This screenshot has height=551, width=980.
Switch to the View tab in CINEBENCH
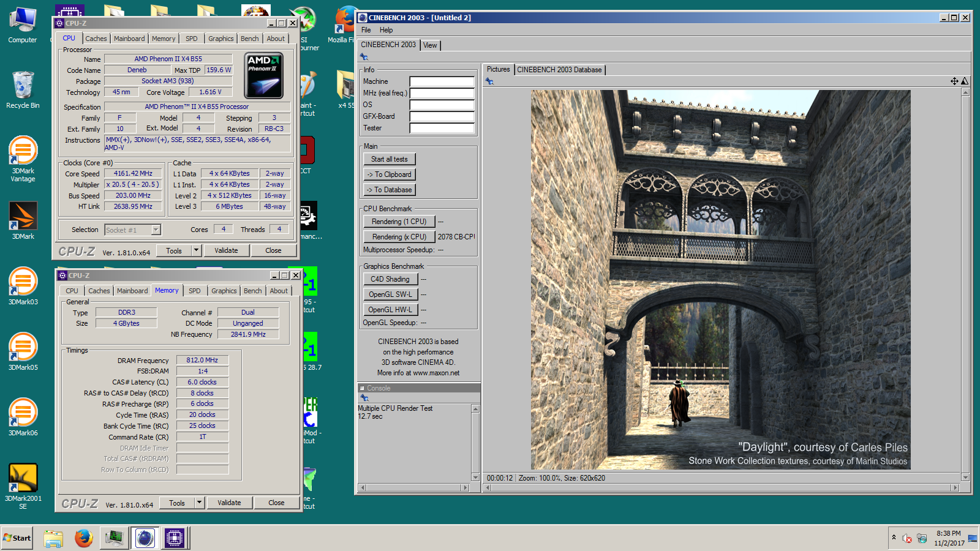[x=430, y=45]
